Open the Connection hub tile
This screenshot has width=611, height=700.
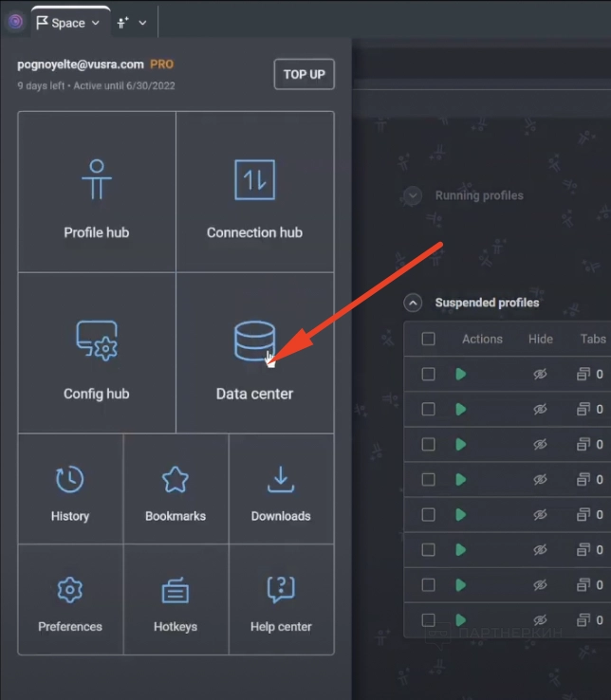[x=254, y=193]
